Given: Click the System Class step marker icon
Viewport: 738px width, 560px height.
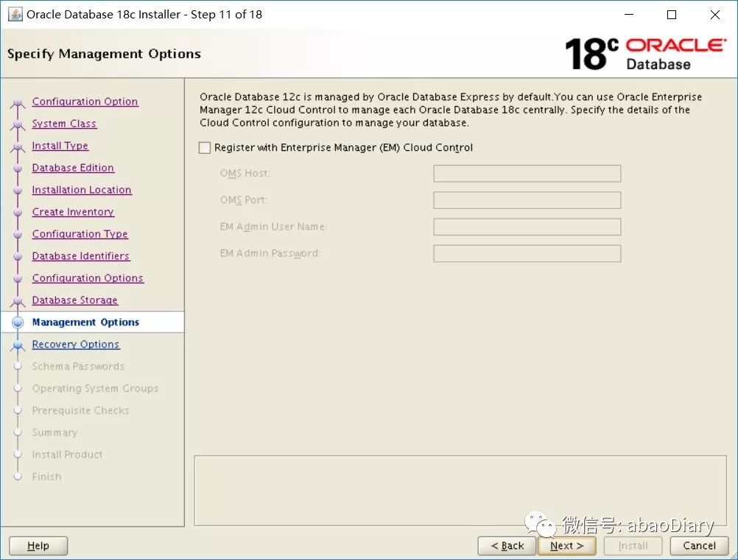Looking at the screenshot, I should (18, 124).
